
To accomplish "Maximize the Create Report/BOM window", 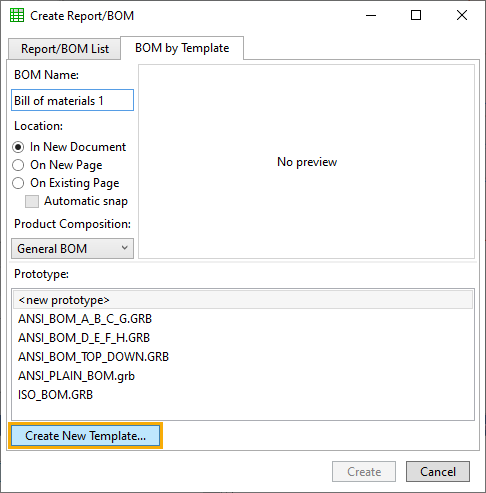I will [x=416, y=15].
